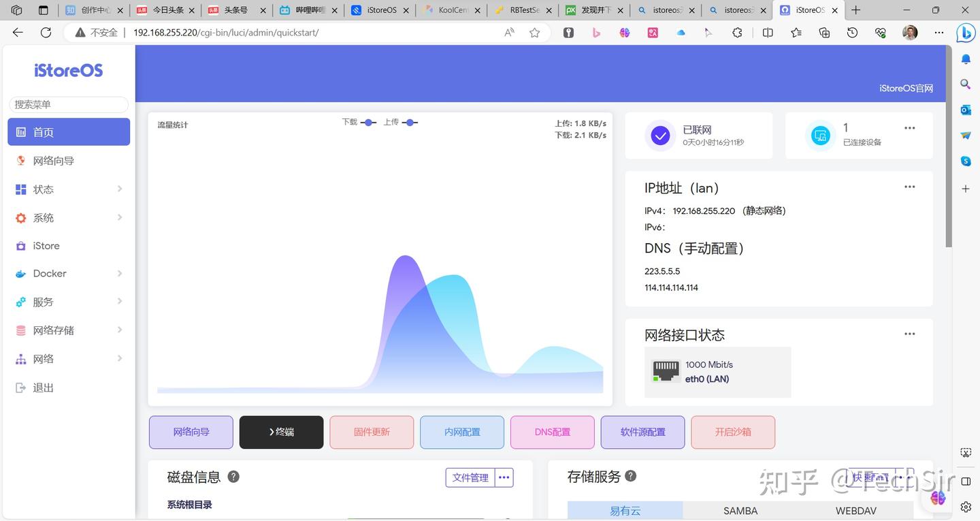980x521 pixels.
Task: Open options menu for 网络接口状态 card
Action: [910, 334]
